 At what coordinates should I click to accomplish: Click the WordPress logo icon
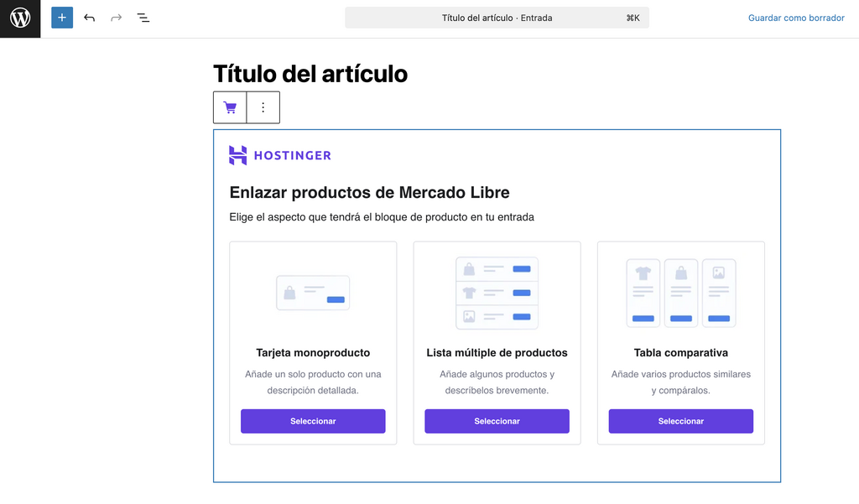(x=19, y=18)
